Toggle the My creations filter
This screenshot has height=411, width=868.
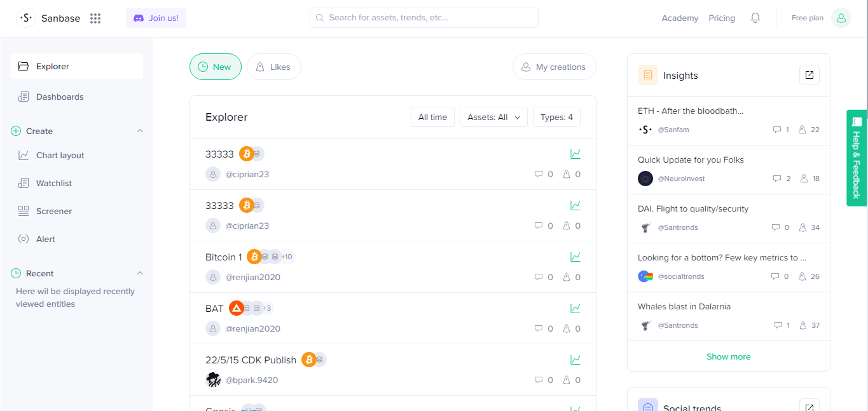(555, 67)
